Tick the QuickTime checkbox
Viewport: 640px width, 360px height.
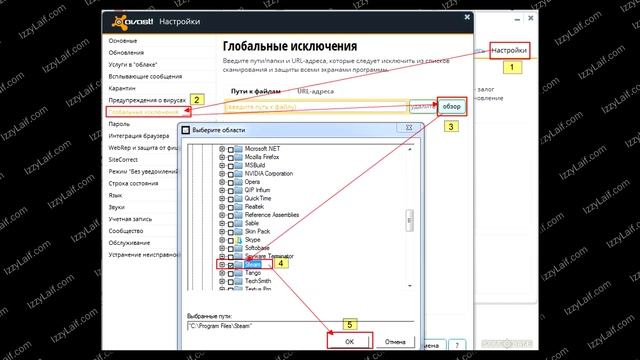231,199
